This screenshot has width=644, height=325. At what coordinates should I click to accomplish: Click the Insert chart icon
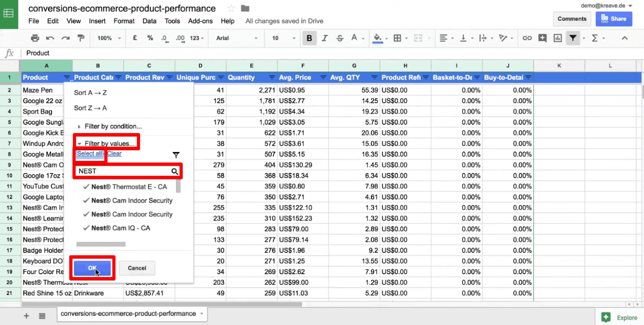point(558,38)
